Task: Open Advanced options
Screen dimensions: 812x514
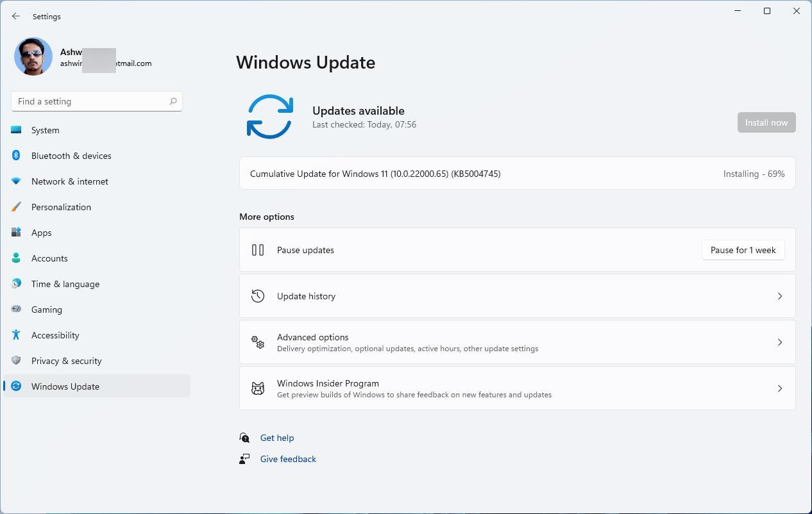Action: click(518, 342)
